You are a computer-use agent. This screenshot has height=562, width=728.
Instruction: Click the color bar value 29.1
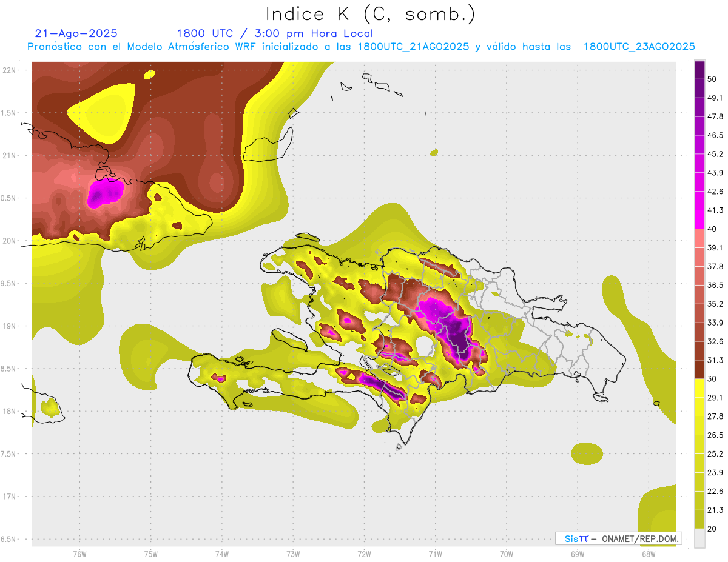coord(716,398)
